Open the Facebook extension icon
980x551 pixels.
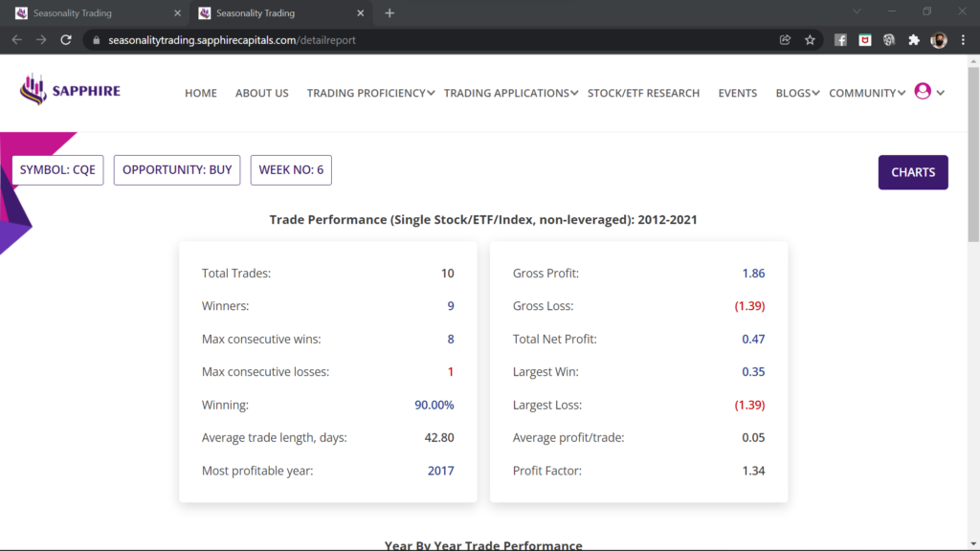pyautogui.click(x=840, y=40)
